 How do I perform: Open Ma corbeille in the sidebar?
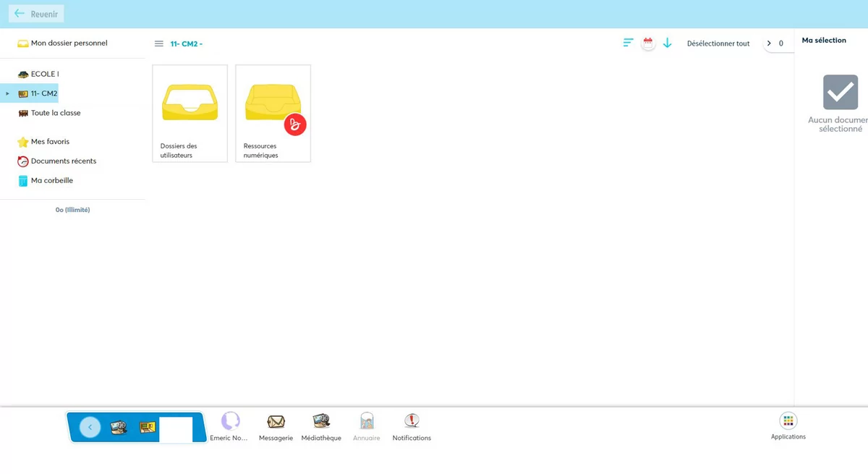(x=51, y=181)
